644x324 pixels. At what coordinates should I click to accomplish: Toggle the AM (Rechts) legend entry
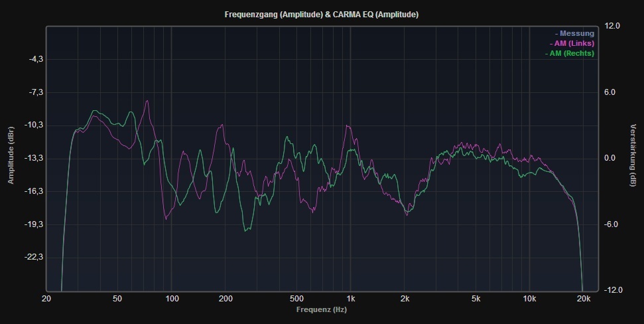click(569, 53)
